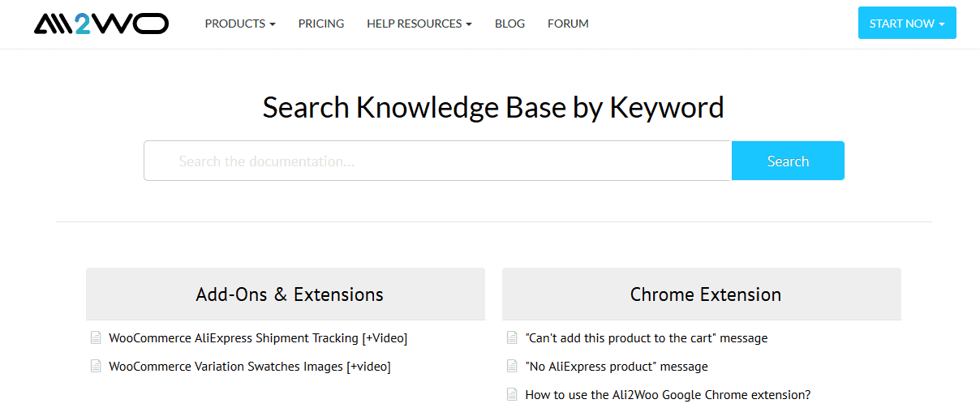This screenshot has height=408, width=980.
Task: Click the blue Search button
Action: click(x=788, y=161)
